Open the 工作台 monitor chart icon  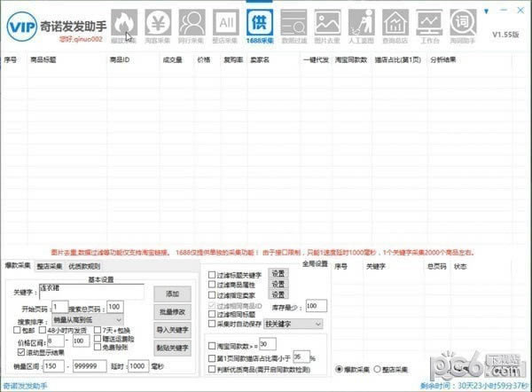click(x=429, y=23)
